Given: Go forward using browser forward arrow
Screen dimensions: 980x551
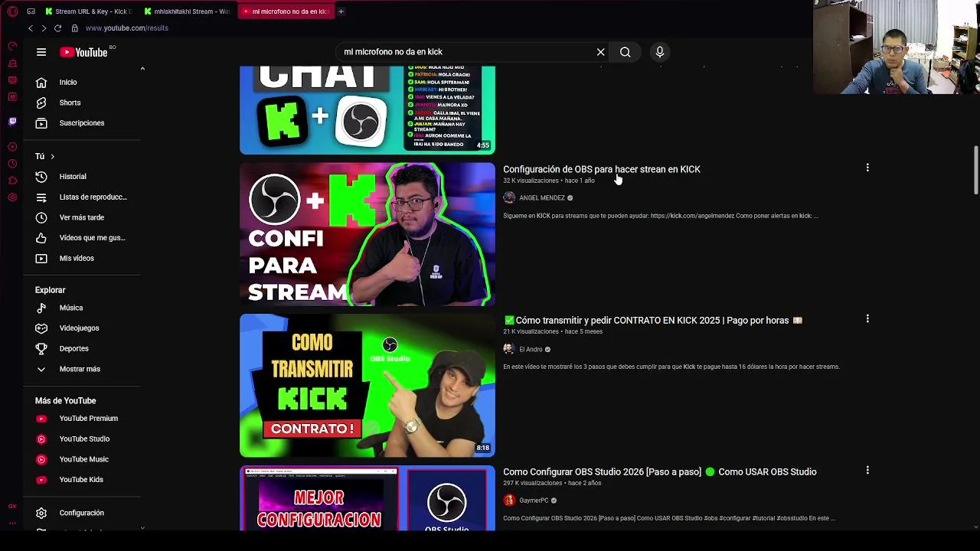Looking at the screenshot, I should [x=44, y=28].
